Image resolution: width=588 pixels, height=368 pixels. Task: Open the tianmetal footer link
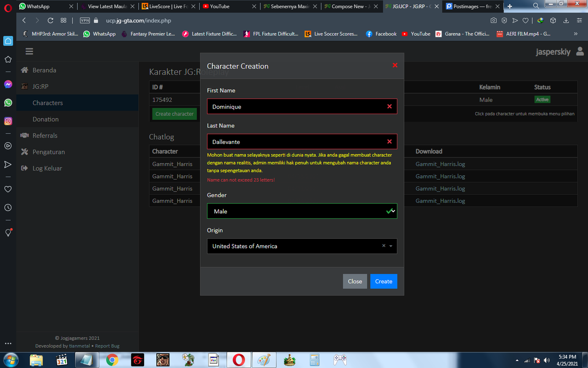[79, 346]
